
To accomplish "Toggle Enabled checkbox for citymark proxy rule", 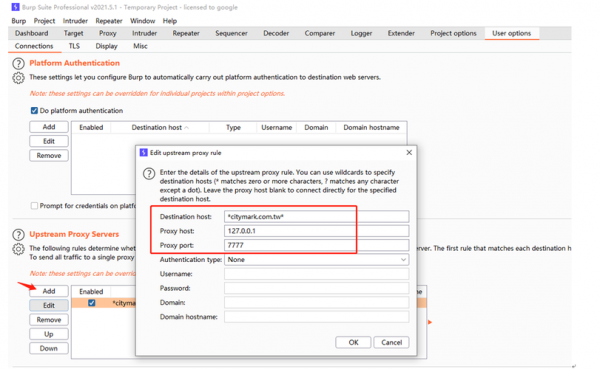I will click(91, 303).
